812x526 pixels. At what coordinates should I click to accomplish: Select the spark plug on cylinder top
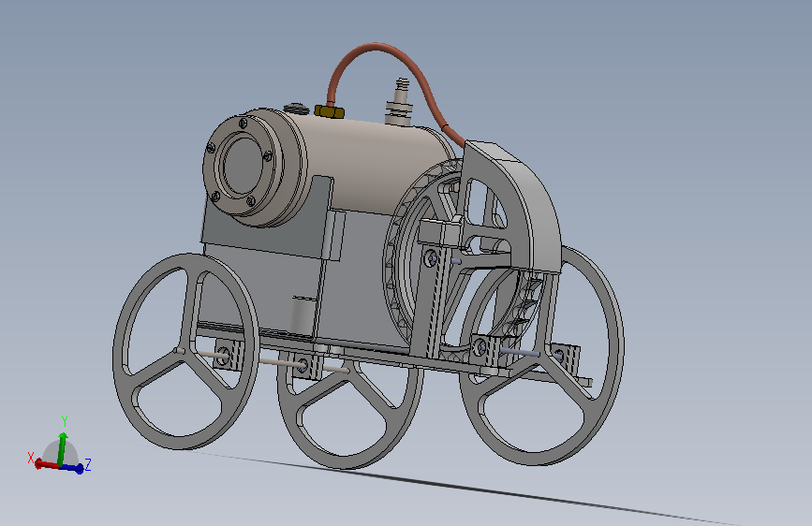(x=399, y=102)
